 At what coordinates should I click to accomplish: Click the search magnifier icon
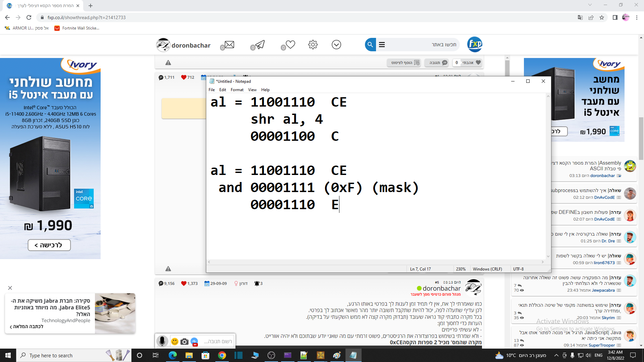[370, 44]
